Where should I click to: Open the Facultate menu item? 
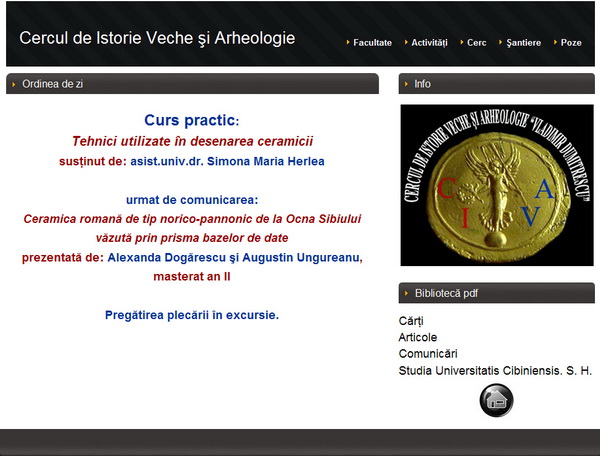click(372, 42)
